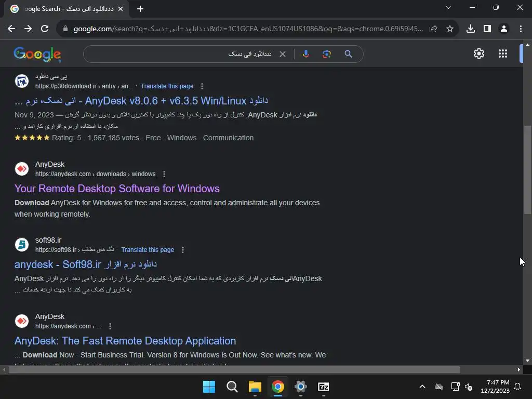This screenshot has height=399, width=532.
Task: Open 7-Zip from the taskbar
Action: coord(324,387)
